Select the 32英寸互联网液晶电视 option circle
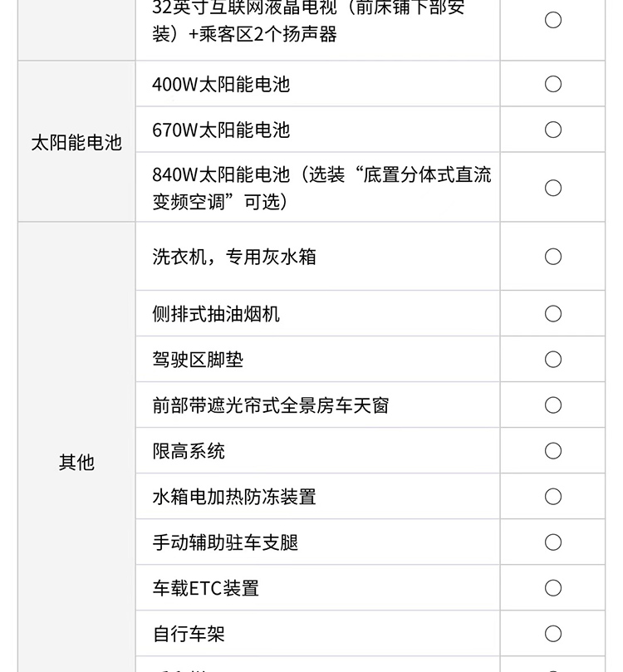The width and height of the screenshot is (623, 672). [553, 20]
